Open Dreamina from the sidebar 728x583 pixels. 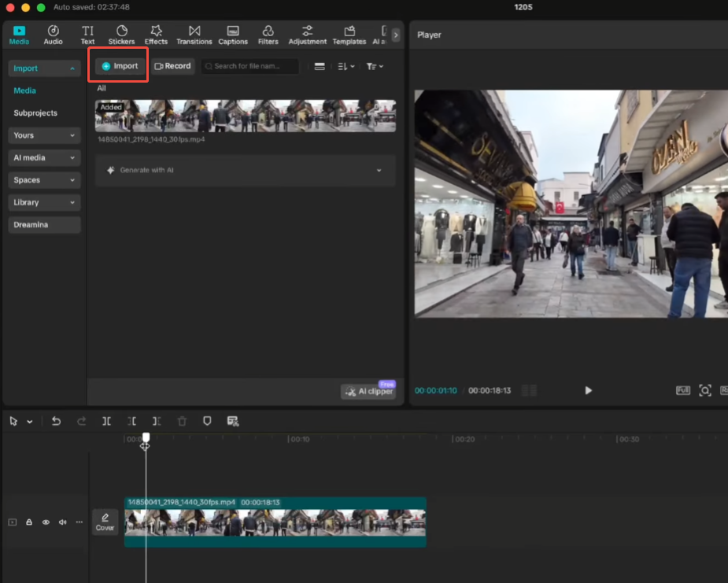tap(44, 224)
